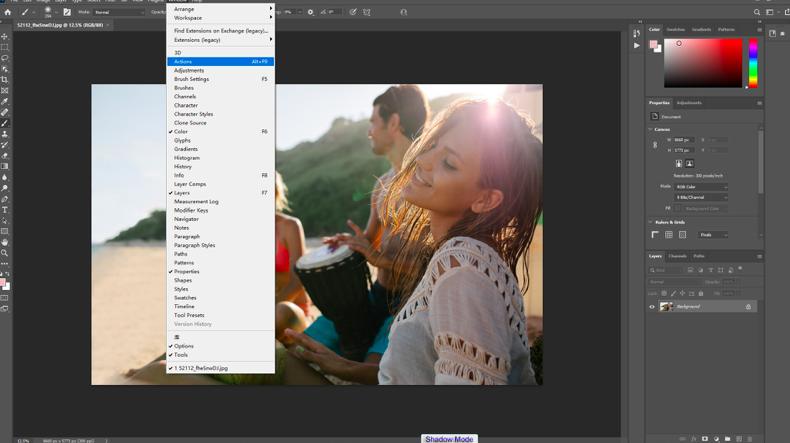The image size is (790, 443).
Task: Choose Navigator from the Window menu
Action: point(221,219)
